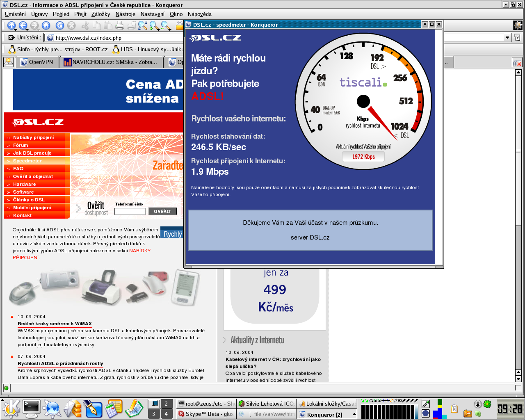Screen dimensions: 525x420
Task: Expand the location URL history dropdown
Action: tap(507, 37)
